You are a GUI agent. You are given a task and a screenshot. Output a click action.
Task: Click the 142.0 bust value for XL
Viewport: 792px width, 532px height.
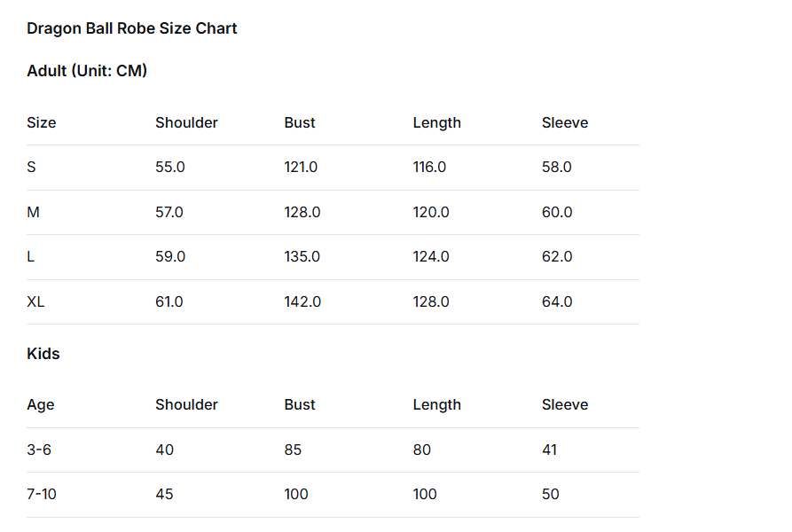pyautogui.click(x=302, y=302)
